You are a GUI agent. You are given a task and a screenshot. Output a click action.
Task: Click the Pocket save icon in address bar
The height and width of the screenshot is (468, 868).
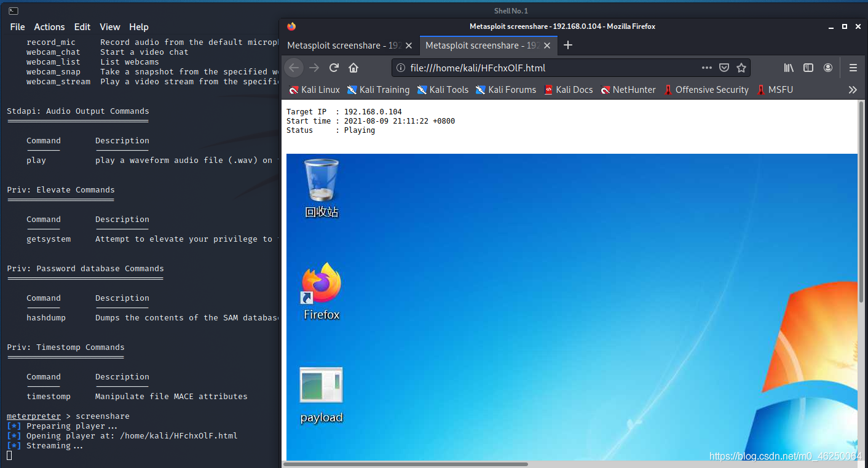724,68
